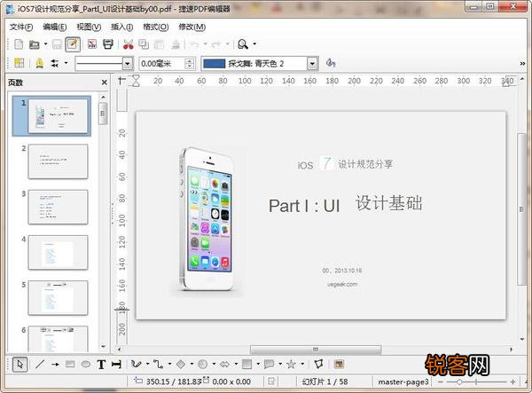Viewport: 532px width, 393px height.
Task: Expand the toolbar overflow chevron
Action: (x=522, y=64)
